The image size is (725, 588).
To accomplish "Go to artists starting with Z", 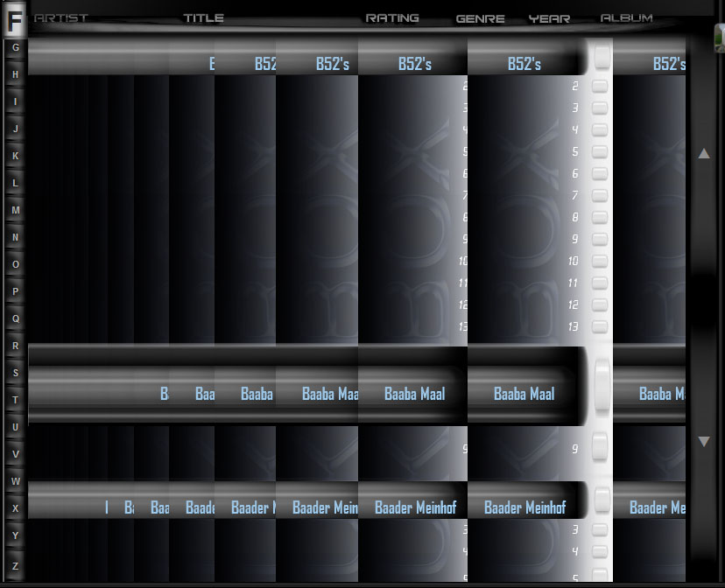I will point(15,566).
